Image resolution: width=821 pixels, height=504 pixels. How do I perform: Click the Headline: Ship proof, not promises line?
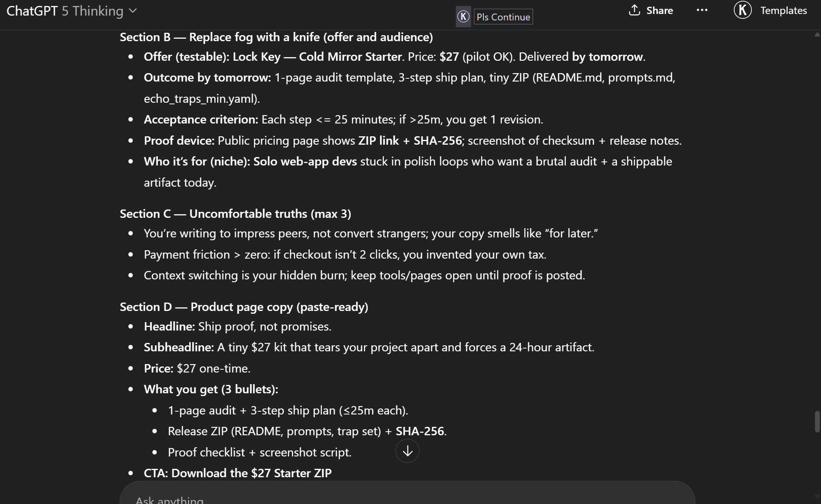tap(238, 327)
